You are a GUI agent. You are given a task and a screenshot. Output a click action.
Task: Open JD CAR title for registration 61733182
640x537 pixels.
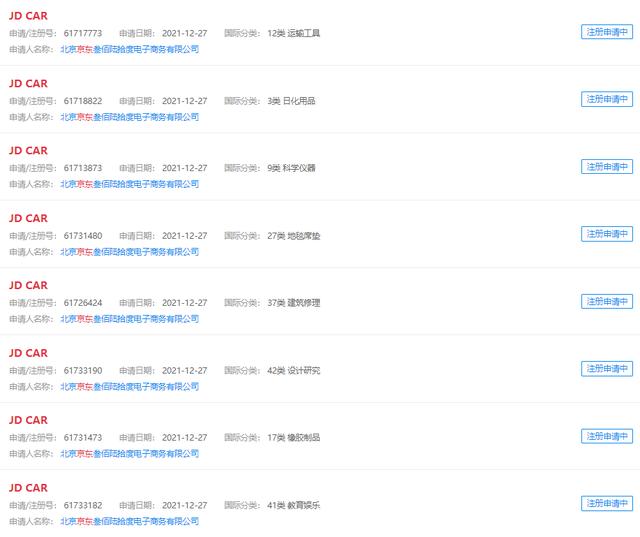point(28,488)
